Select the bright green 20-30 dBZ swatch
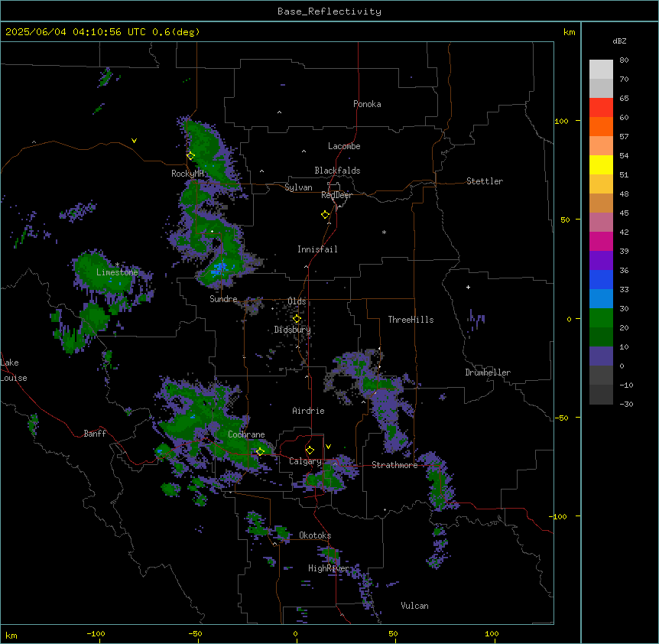 [x=601, y=318]
